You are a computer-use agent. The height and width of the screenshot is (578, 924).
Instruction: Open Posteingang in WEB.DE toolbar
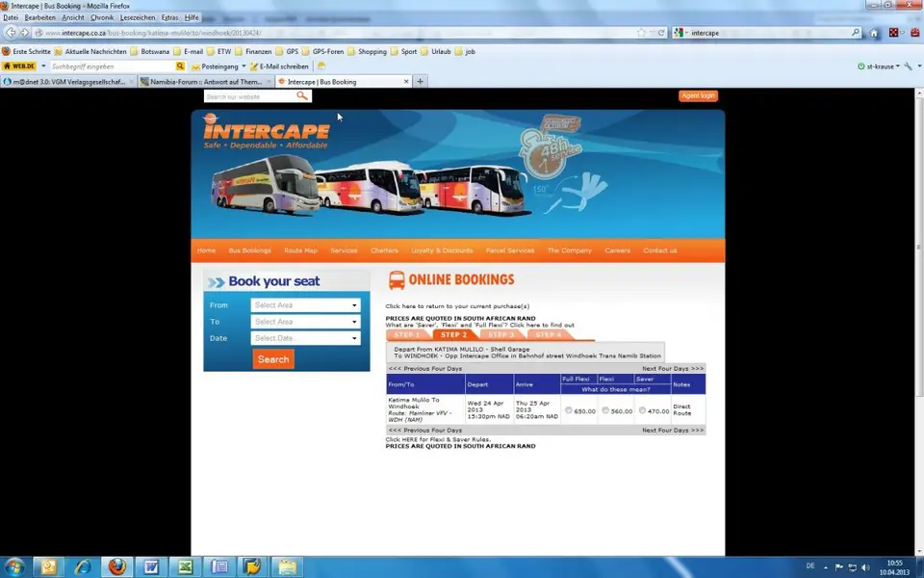tap(215, 66)
